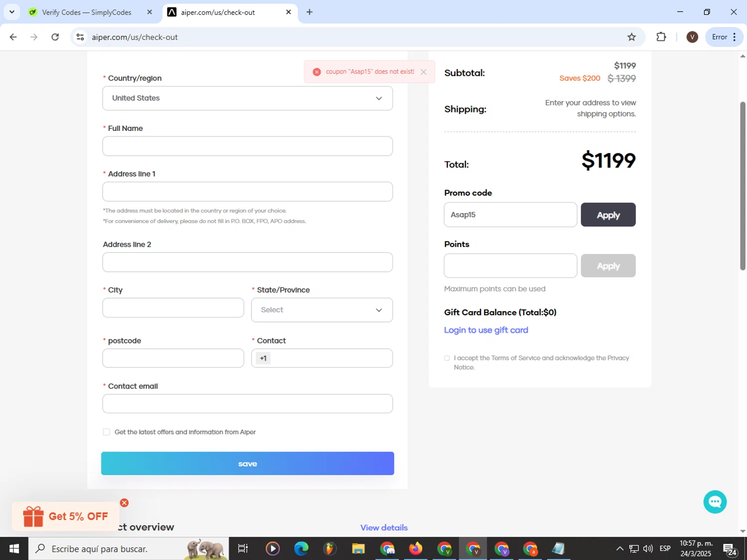Open File Explorer from the taskbar
This screenshot has height=560, width=747.
point(358,549)
